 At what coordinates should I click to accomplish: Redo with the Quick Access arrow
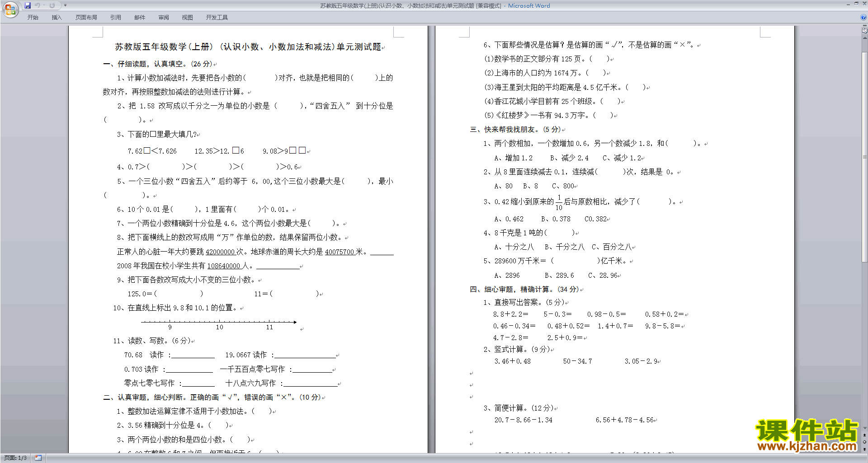tap(52, 5)
